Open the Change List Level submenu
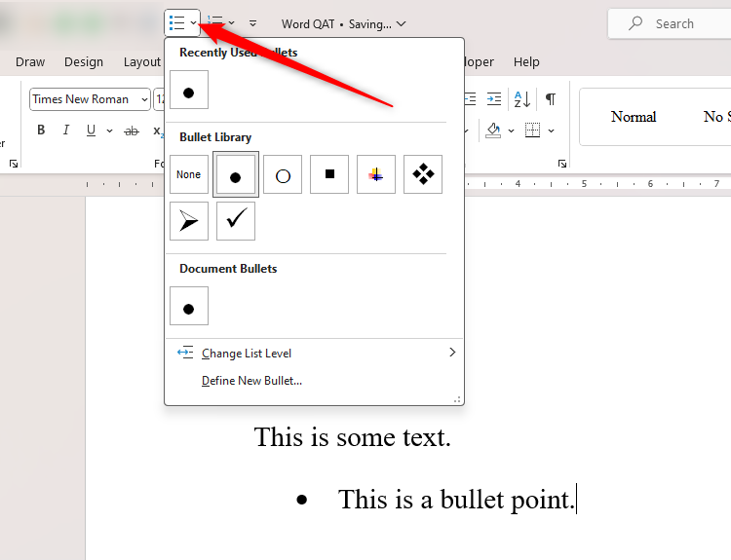The height and width of the screenshot is (560, 731). coord(314,354)
